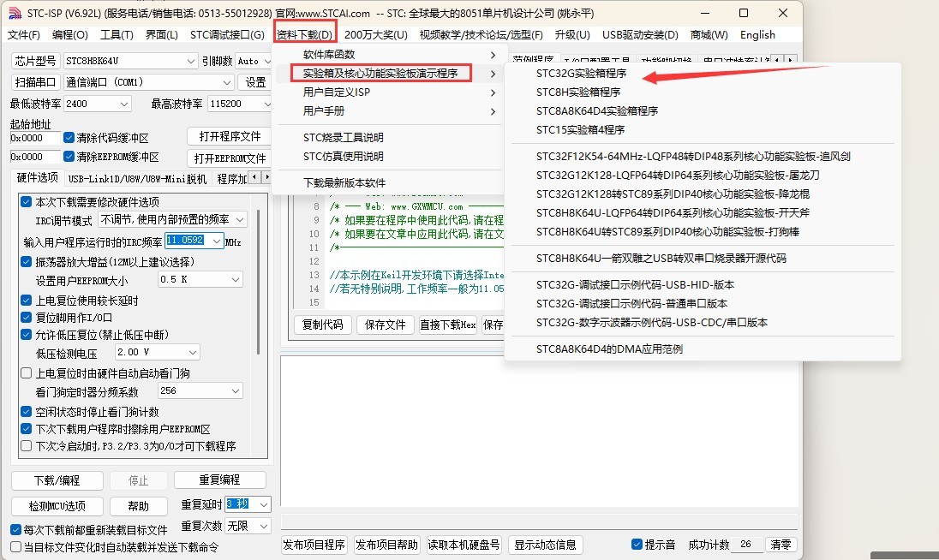
Task: Enable 上电复位时由硬件自动启动看门狗 checkbox
Action: click(26, 373)
